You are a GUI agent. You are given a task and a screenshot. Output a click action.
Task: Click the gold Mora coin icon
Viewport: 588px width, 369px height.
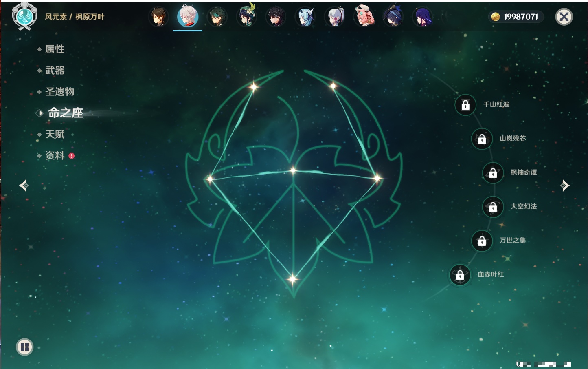495,17
